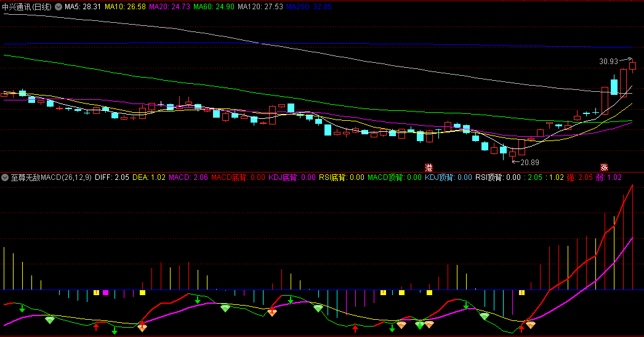Screen dimensions: 644x337
Task: Click the rightmost red up-arrow signal
Action: tap(521, 328)
